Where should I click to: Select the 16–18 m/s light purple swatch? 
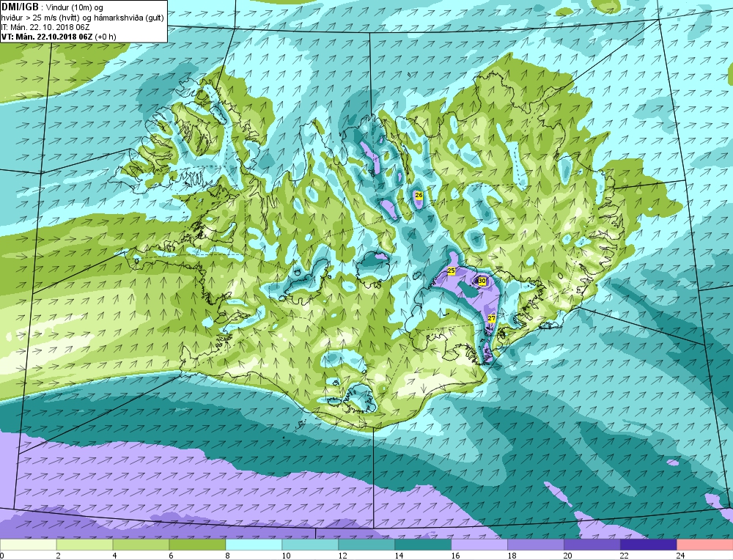click(479, 545)
